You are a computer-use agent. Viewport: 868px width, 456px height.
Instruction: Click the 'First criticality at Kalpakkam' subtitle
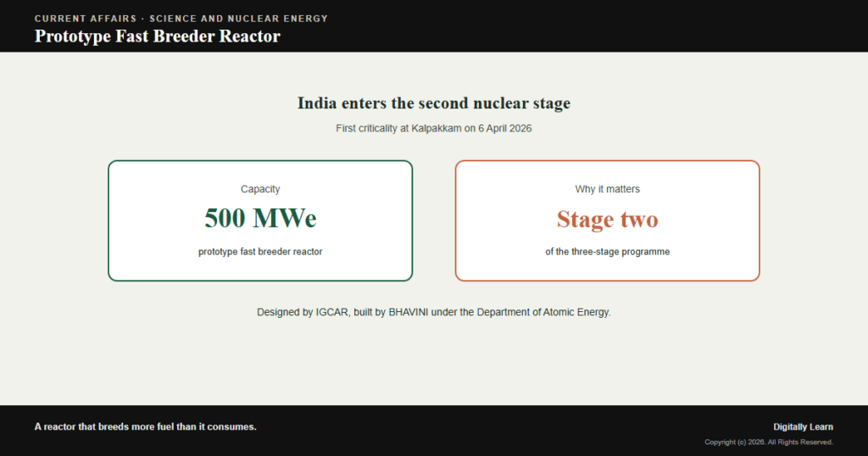pos(434,128)
